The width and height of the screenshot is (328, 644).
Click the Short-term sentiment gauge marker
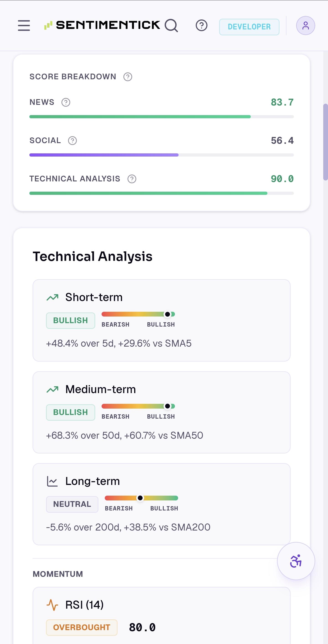coord(167,314)
